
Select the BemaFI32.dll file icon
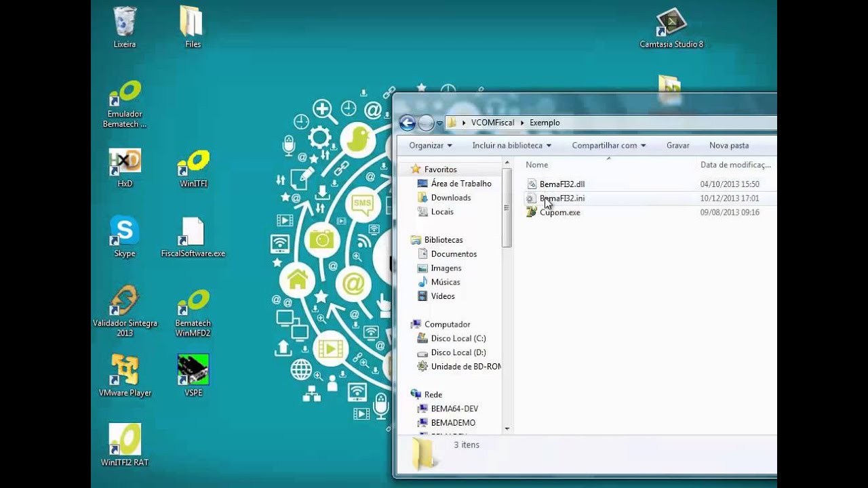point(532,184)
